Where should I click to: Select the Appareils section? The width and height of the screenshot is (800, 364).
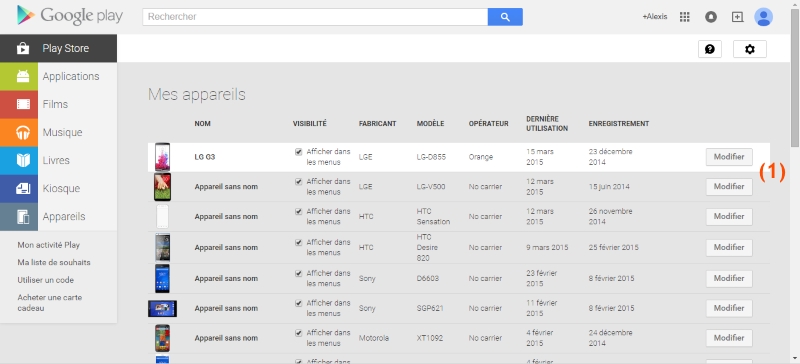pos(59,216)
